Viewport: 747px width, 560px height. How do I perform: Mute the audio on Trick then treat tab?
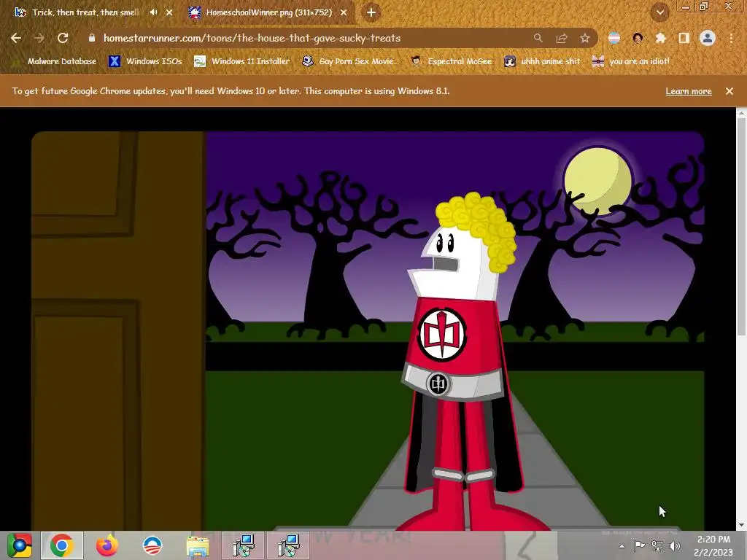pos(153,12)
